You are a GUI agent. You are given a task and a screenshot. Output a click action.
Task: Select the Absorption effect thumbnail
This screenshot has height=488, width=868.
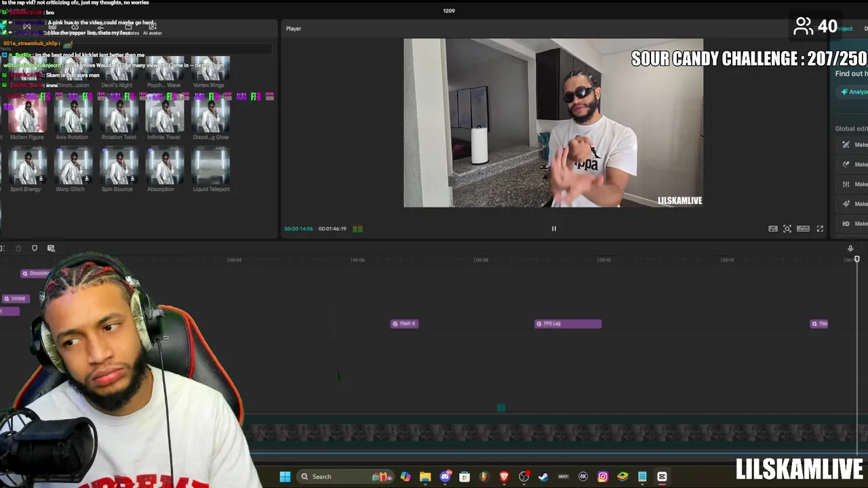[164, 167]
